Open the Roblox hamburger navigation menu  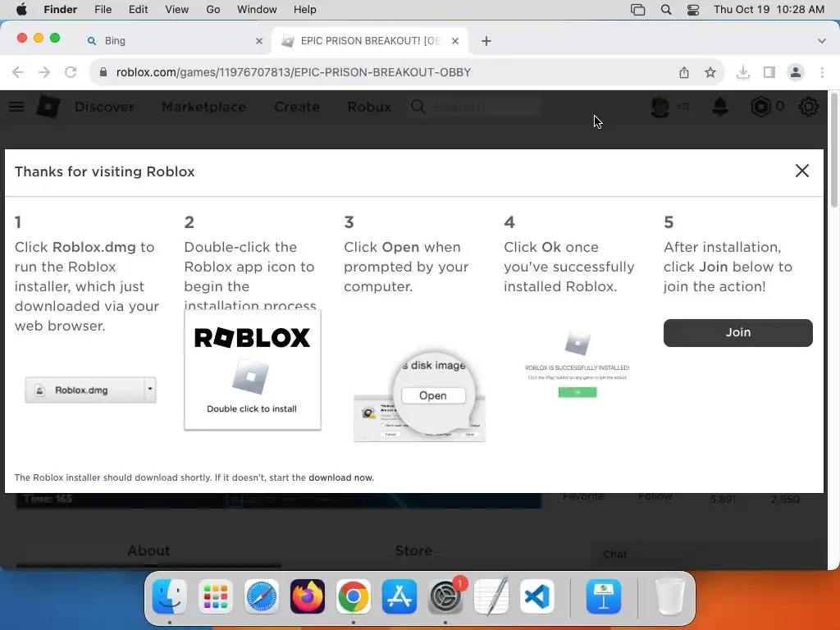16,107
